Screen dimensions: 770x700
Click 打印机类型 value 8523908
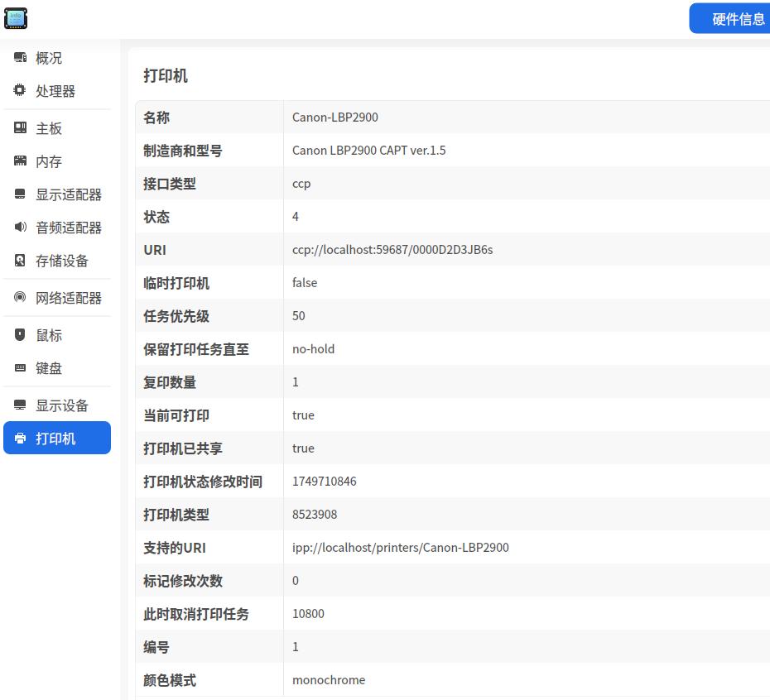315,515
